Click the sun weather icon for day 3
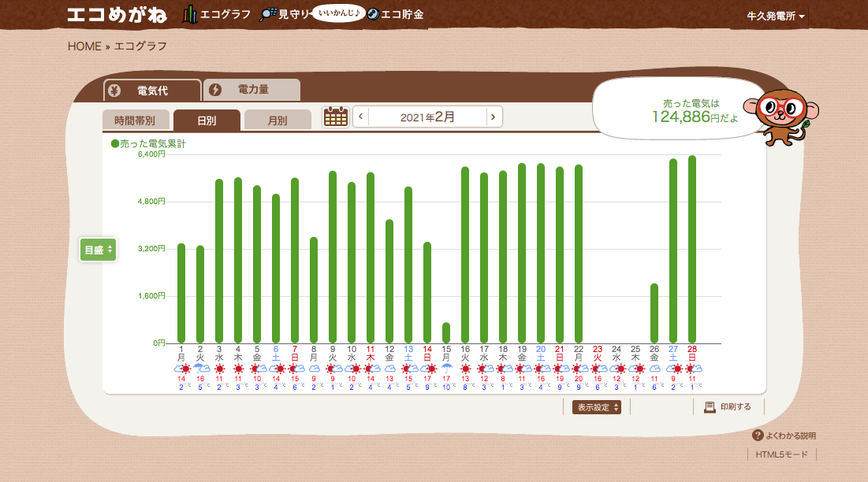 219,369
